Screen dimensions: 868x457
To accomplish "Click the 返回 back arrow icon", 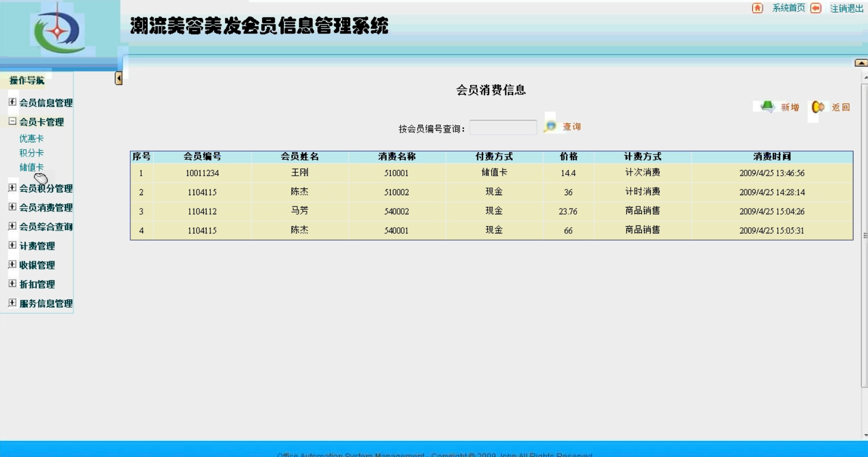I will click(818, 107).
